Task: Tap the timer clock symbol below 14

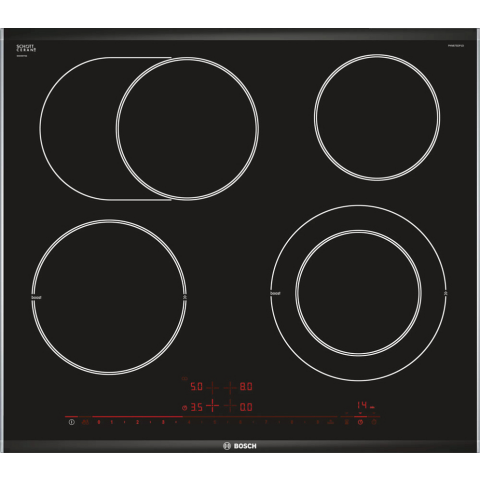Action: click(x=360, y=422)
